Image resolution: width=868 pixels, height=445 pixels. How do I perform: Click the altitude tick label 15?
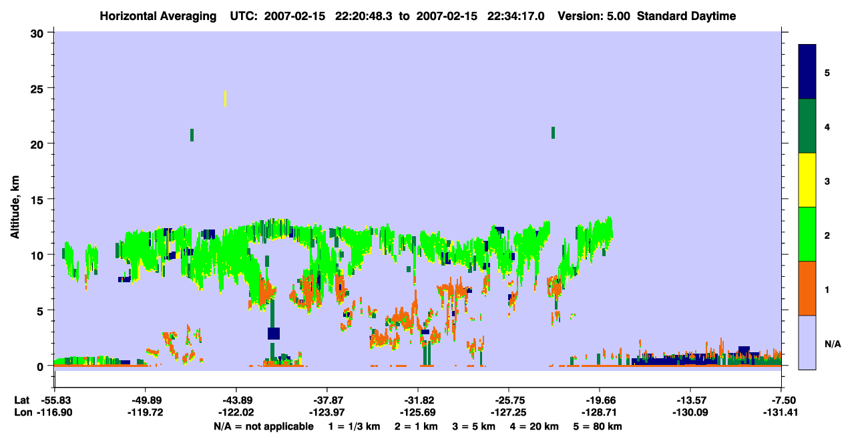pos(39,199)
